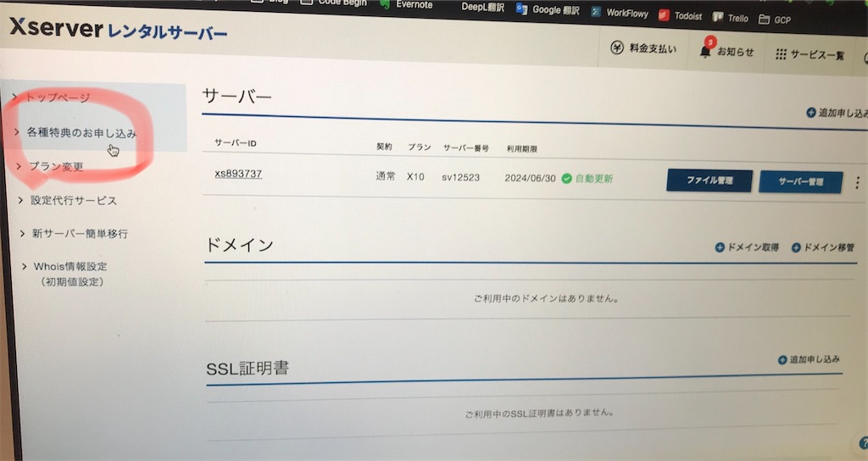Image resolution: width=868 pixels, height=461 pixels.
Task: Click plus icon for サーバー 追加申し込み
Action: pyautogui.click(x=811, y=113)
